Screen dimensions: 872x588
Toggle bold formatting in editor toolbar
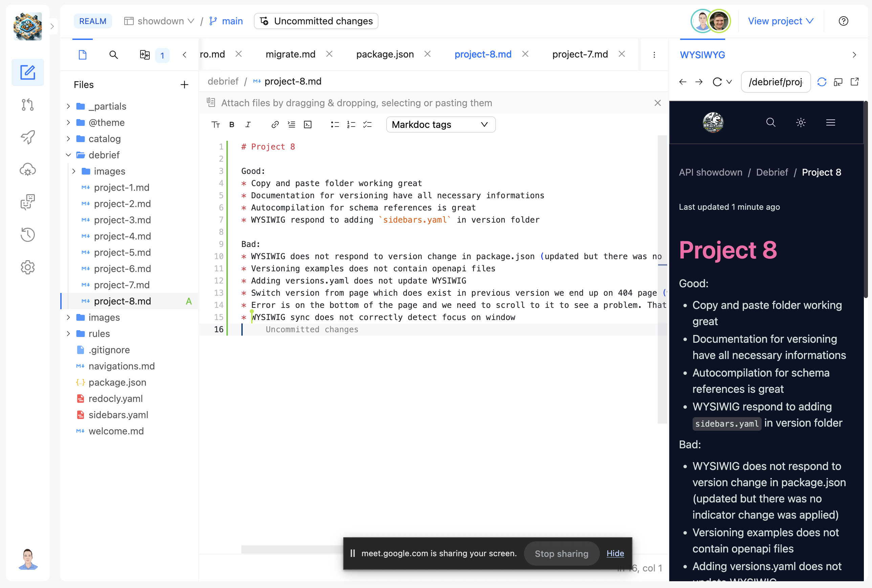click(232, 125)
